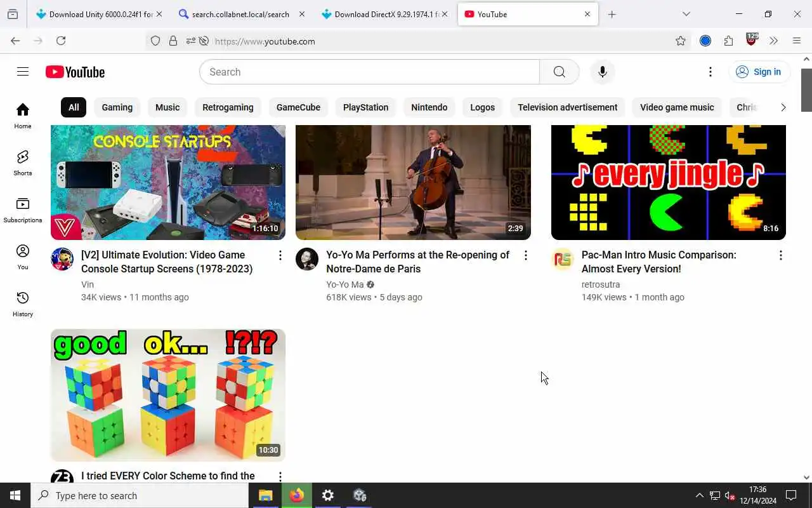Open the Vin channel name link
Image resolution: width=812 pixels, height=508 pixels.
(88, 284)
